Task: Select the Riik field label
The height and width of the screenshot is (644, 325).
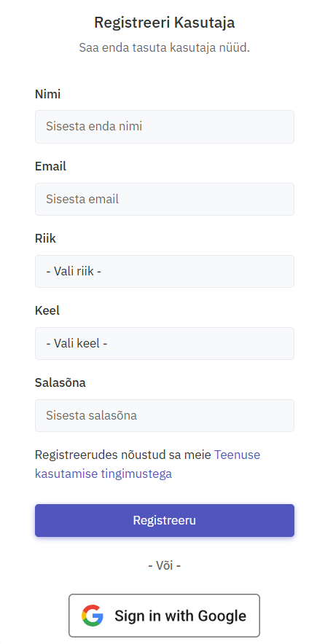Action: pyautogui.click(x=45, y=238)
